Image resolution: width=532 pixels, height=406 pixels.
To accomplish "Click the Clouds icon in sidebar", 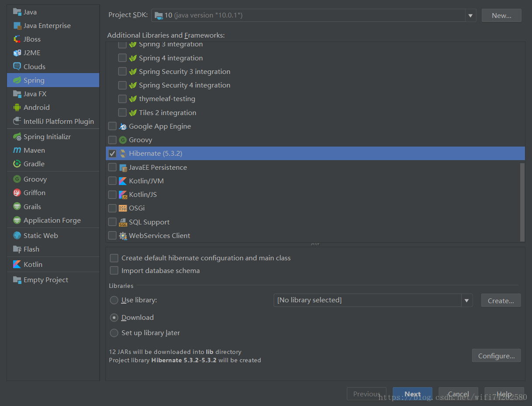I will pyautogui.click(x=17, y=66).
